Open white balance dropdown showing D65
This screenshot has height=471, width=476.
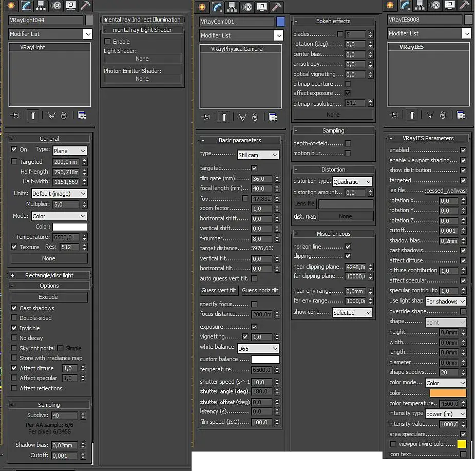(x=258, y=349)
